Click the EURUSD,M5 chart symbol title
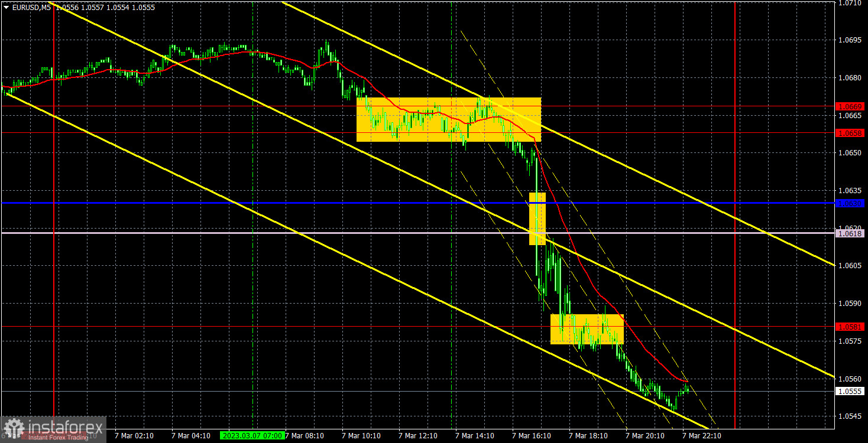The height and width of the screenshot is (443, 868). pyautogui.click(x=31, y=7)
